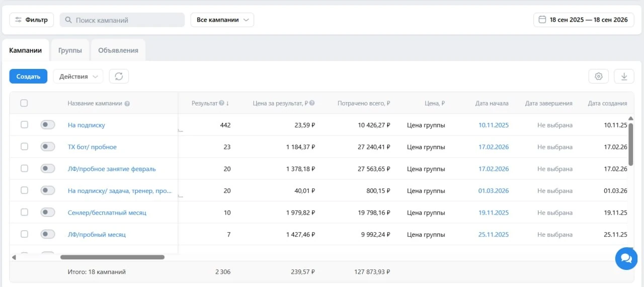Screen dimensions: 644x287
Task: Click the horizontal table scrollbar thumb
Action: pyautogui.click(x=112, y=257)
